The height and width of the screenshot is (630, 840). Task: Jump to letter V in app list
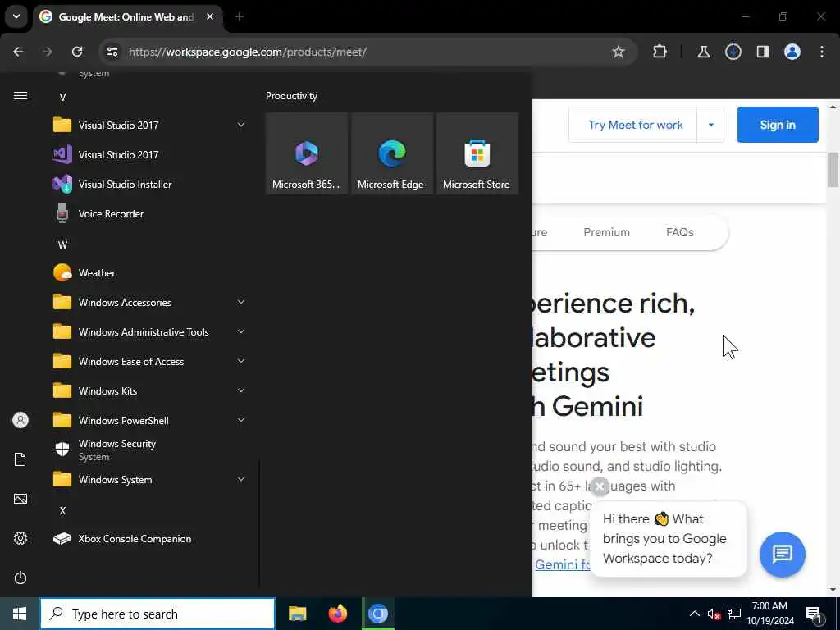tap(62, 97)
